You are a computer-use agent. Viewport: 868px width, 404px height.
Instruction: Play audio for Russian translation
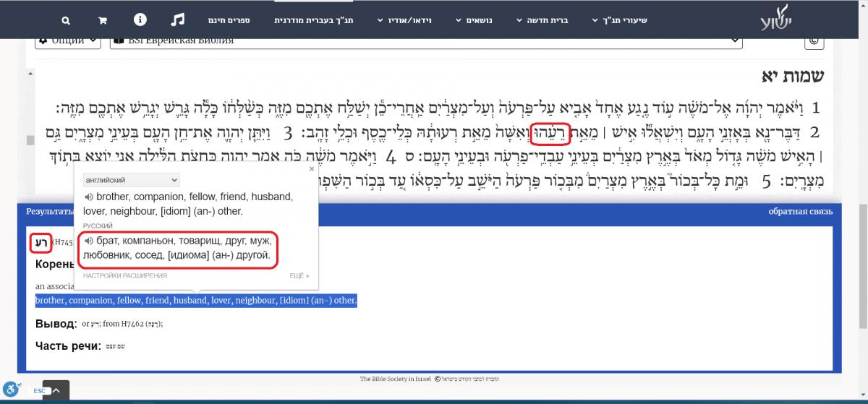pos(88,241)
